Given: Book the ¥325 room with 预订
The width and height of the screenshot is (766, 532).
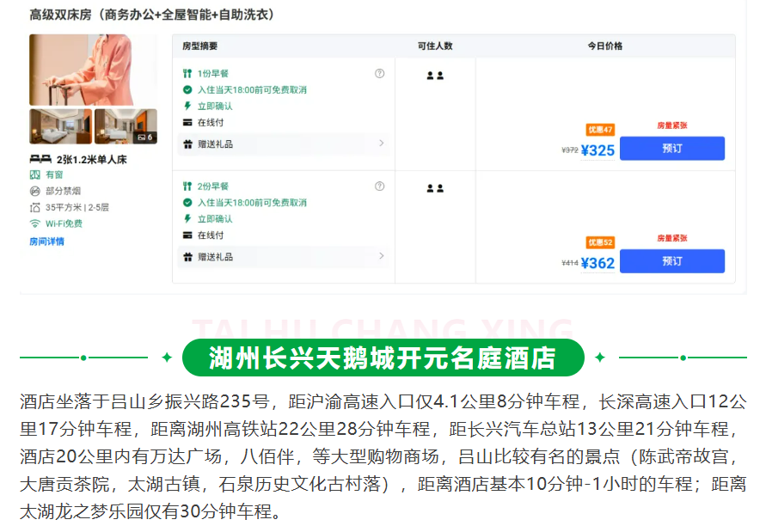Looking at the screenshot, I should click(671, 149).
